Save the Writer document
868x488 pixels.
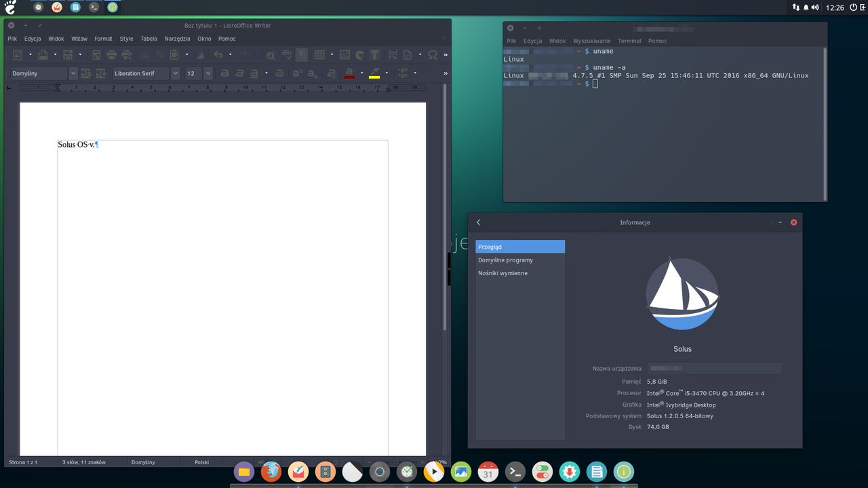pos(68,54)
